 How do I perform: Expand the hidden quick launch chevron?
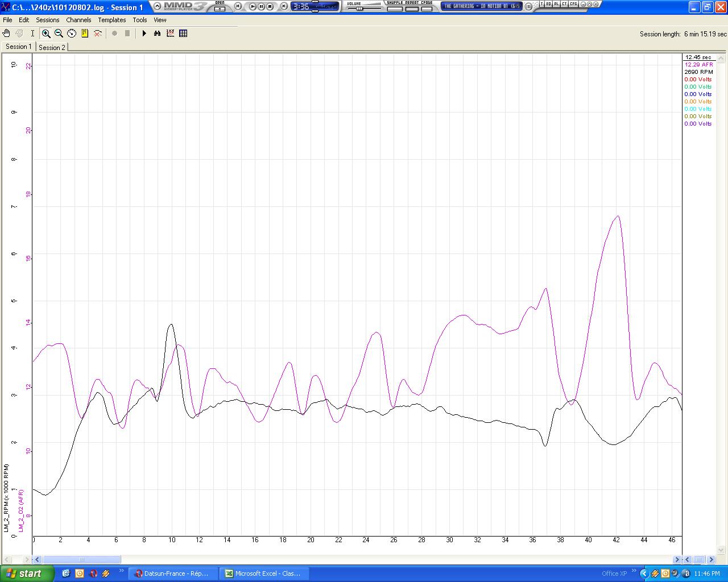tap(121, 571)
